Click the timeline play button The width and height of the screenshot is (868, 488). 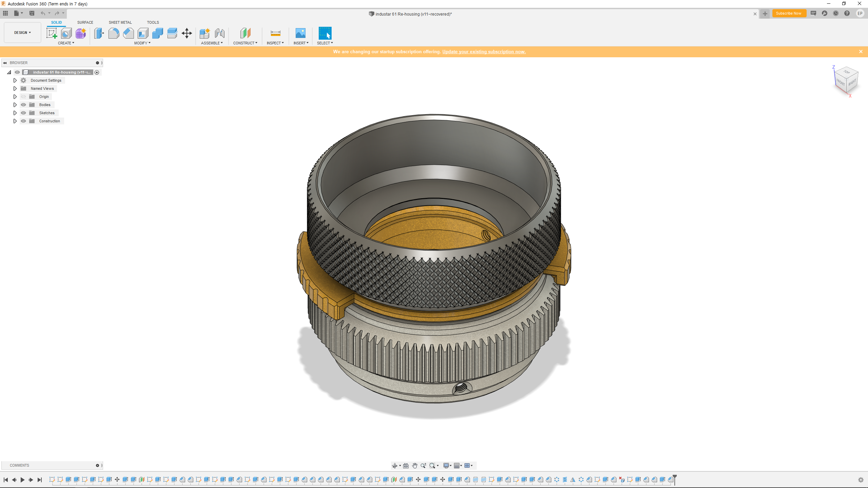click(x=22, y=480)
